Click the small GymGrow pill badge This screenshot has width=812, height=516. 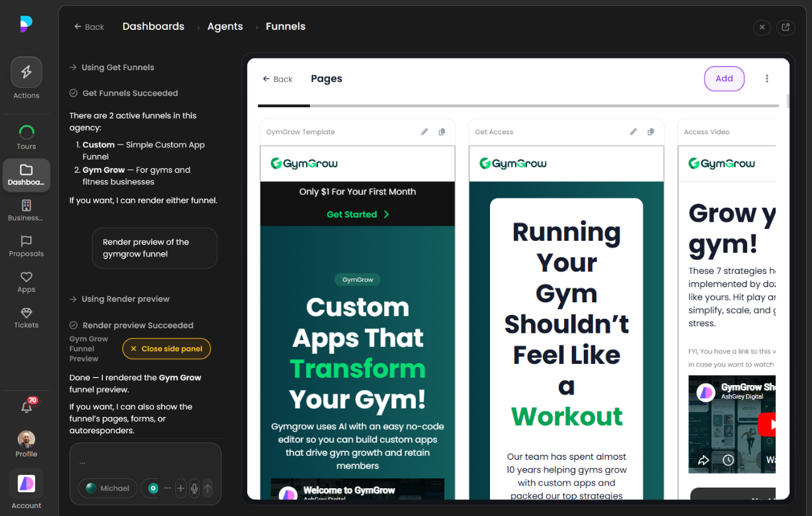pyautogui.click(x=358, y=280)
